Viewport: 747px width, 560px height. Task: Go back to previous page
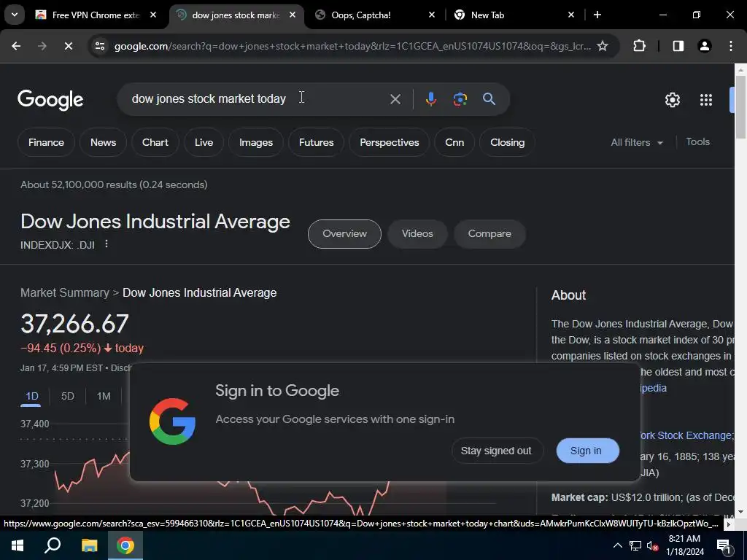pos(16,46)
